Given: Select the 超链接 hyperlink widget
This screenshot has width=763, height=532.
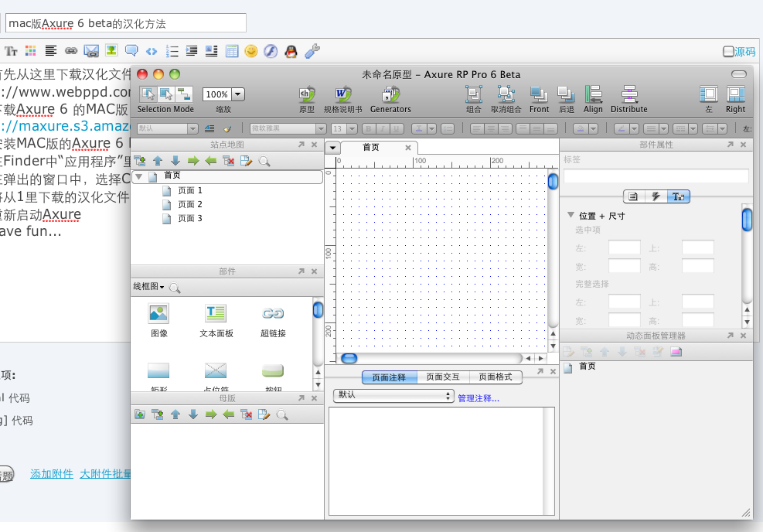Looking at the screenshot, I should pos(273,320).
